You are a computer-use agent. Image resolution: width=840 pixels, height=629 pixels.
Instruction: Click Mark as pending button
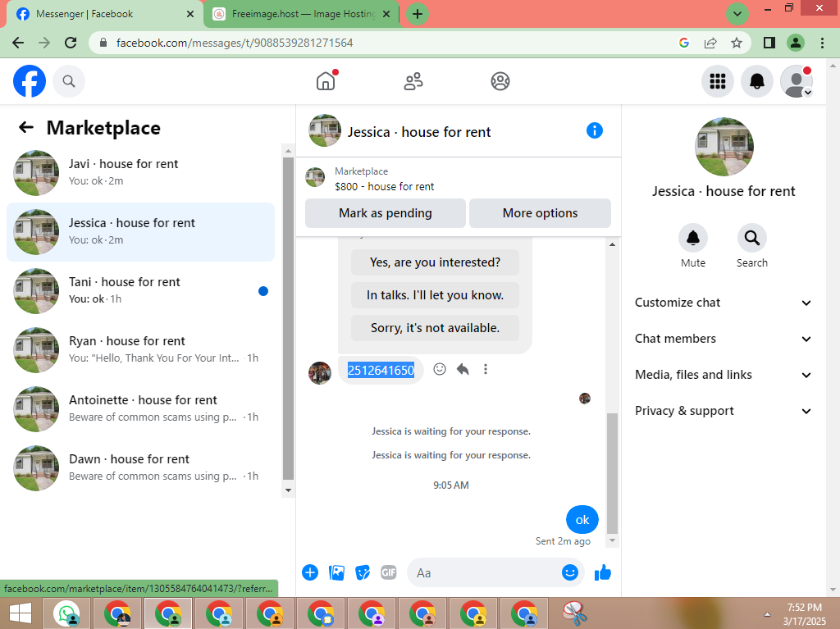(386, 213)
